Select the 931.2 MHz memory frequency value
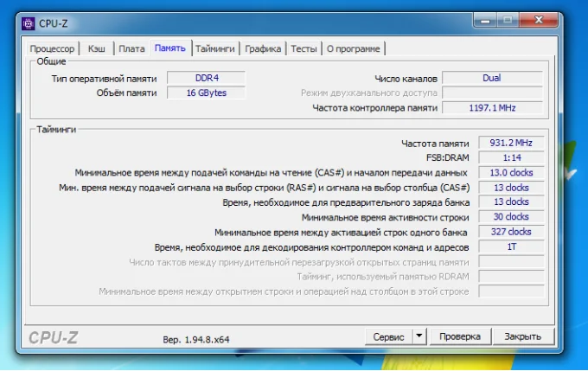Screen dimensions: 588x371 tap(511, 143)
